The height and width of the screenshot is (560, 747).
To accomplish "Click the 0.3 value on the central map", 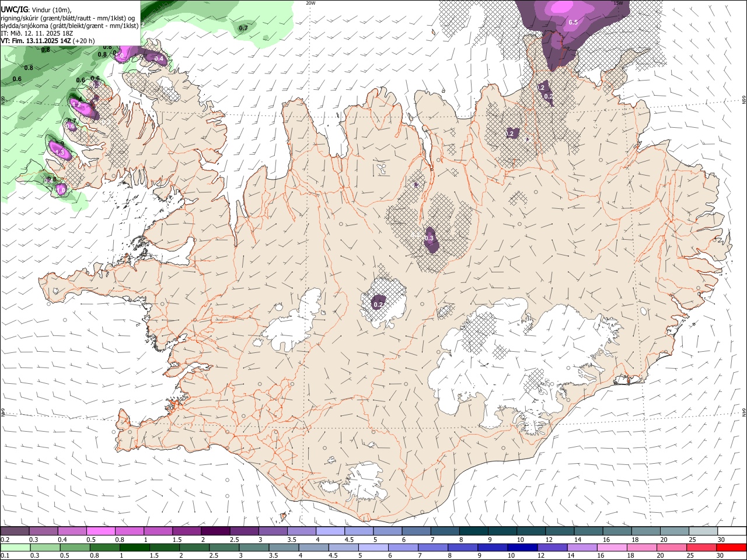I will pyautogui.click(x=429, y=238).
